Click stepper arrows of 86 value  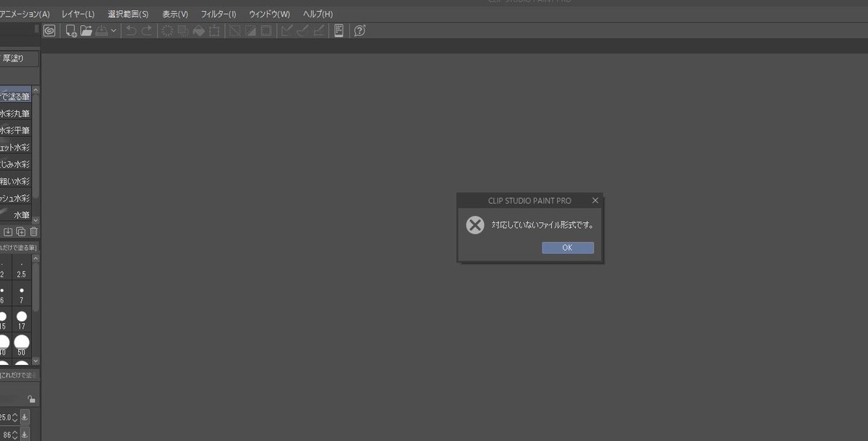click(15, 434)
